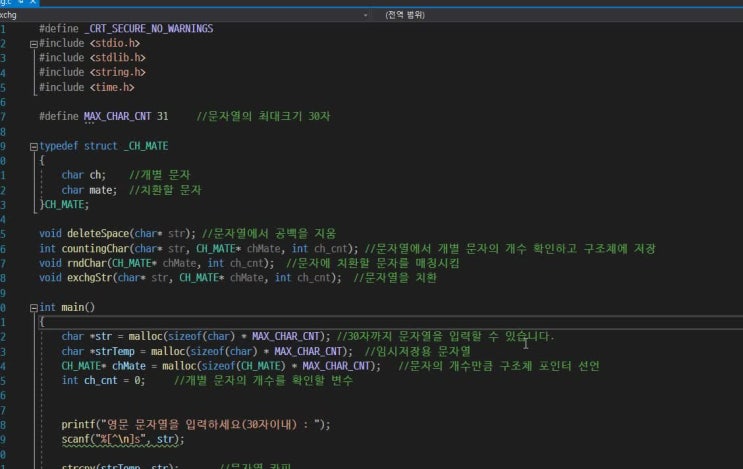
Task: Click the comment //30자까지 문자열을 입력할 수 있습니다.
Action: point(445,336)
